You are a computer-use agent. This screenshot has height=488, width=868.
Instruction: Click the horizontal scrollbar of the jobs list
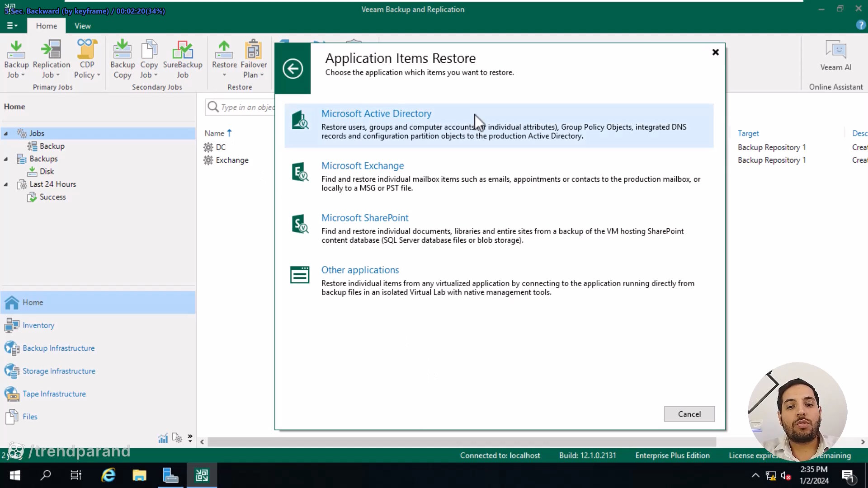462,441
